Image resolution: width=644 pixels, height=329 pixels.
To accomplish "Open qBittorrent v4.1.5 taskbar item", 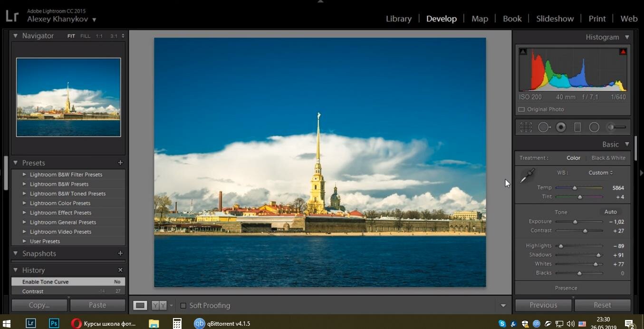I will [x=222, y=323].
